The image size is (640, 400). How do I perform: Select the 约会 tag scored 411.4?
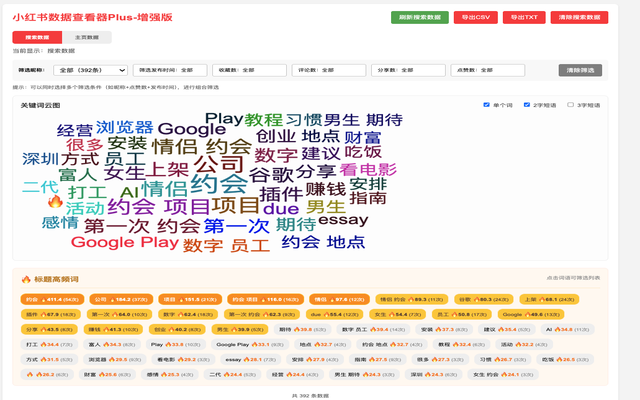[52, 299]
